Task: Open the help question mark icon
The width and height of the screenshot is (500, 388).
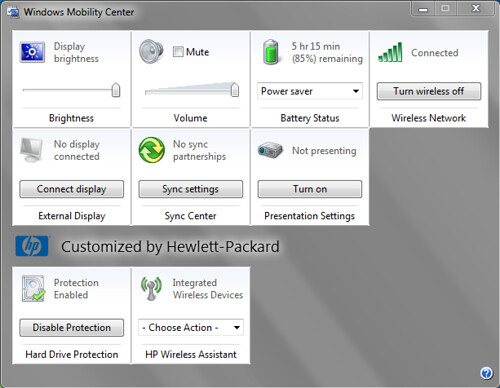Action: click(x=486, y=373)
